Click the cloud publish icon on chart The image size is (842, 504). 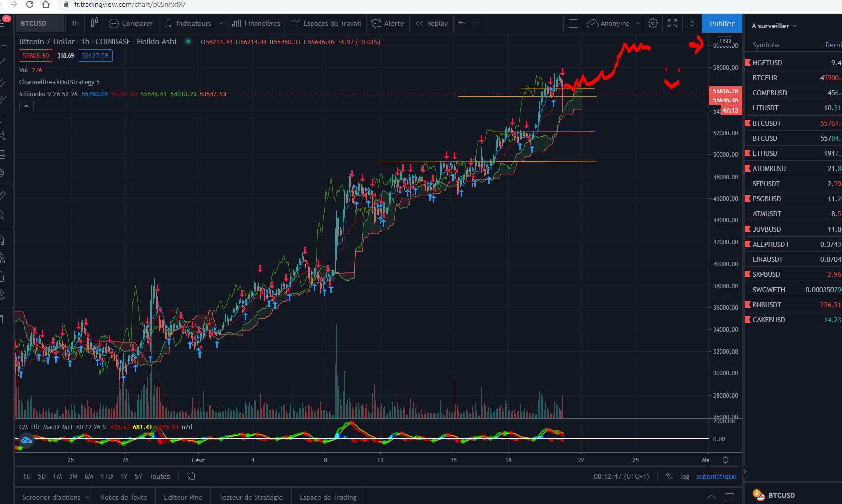click(x=26, y=440)
